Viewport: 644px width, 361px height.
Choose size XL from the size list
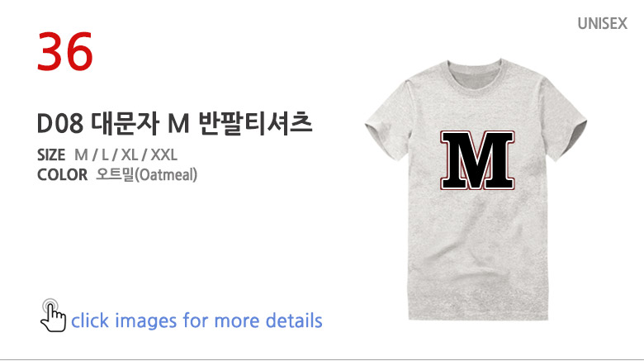130,154
